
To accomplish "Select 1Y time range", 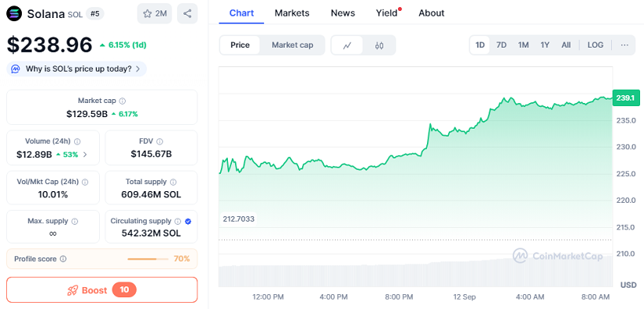I will click(x=545, y=45).
